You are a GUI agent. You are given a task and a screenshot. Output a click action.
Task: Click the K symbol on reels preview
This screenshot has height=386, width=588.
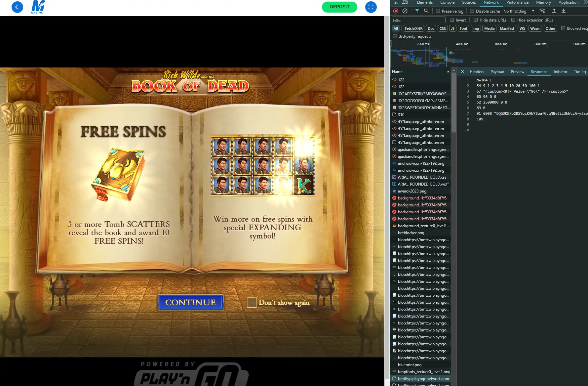click(304, 186)
